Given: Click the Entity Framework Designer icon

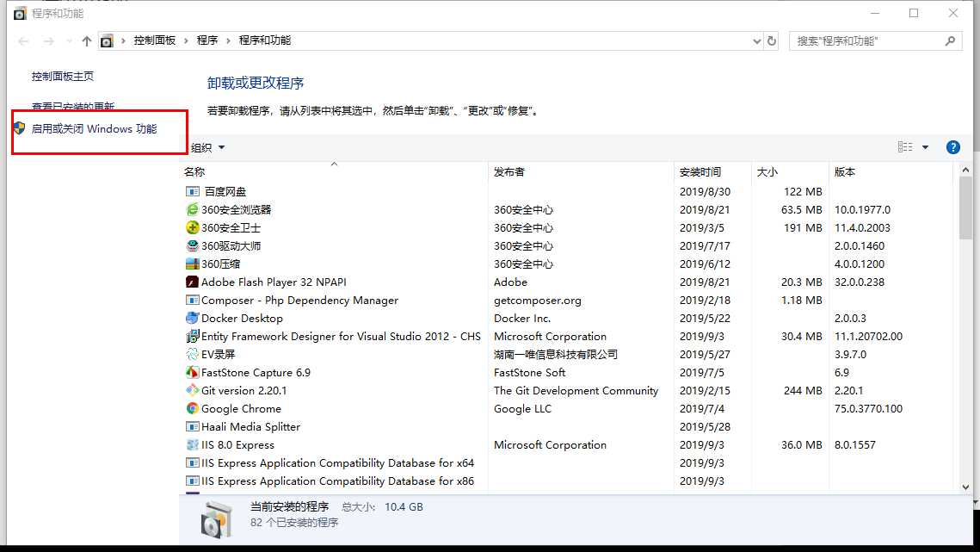Looking at the screenshot, I should (193, 337).
